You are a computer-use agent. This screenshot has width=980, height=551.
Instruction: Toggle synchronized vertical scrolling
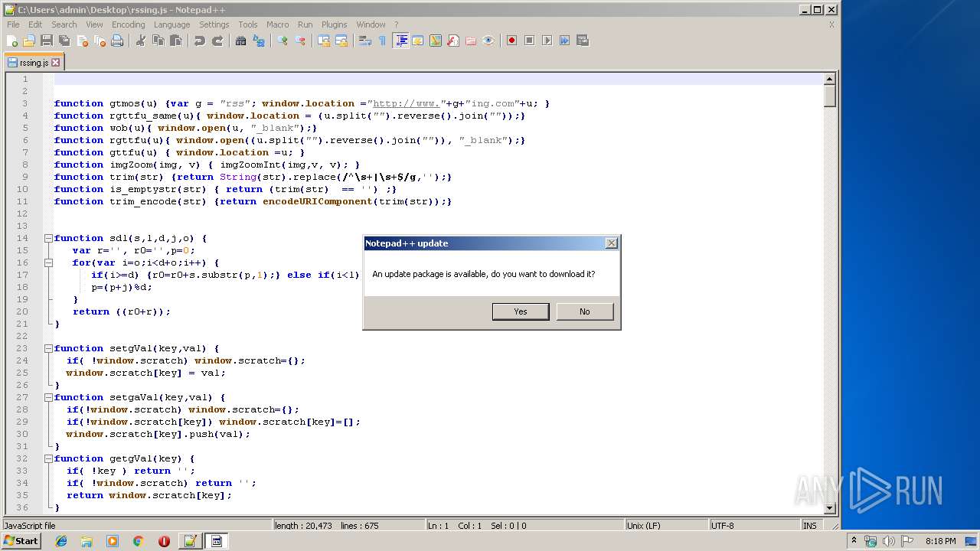click(x=324, y=41)
